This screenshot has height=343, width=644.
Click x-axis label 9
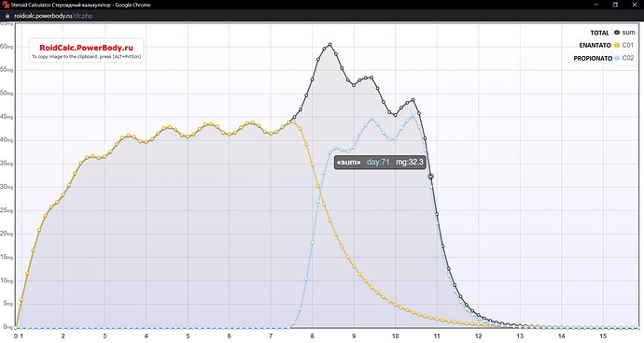click(354, 336)
